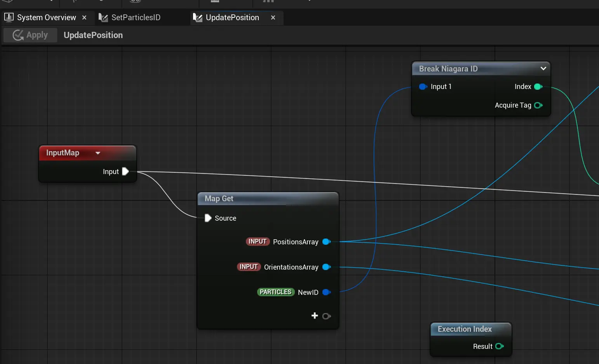599x364 pixels.
Task: Click the Acquire Tag output pin
Action: pyautogui.click(x=538, y=105)
